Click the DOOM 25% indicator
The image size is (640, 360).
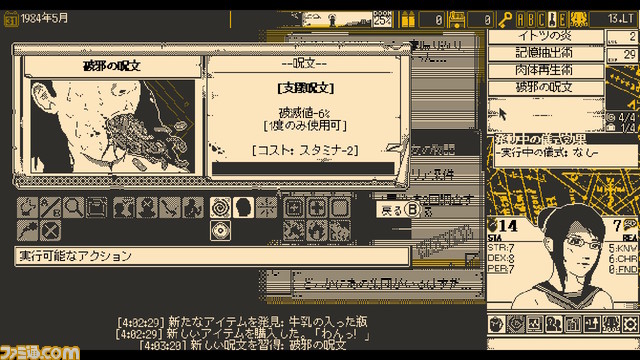pyautogui.click(x=382, y=19)
